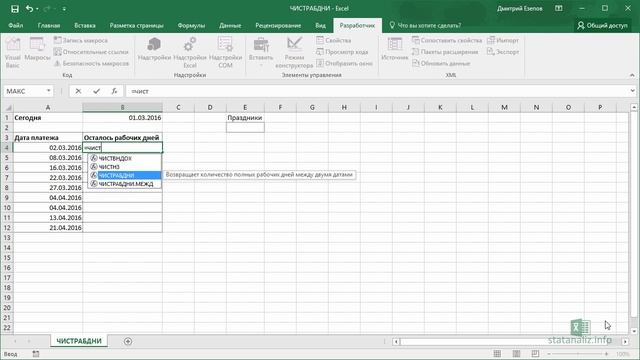Select the select-all corner of the sheet

pyautogui.click(x=7, y=107)
